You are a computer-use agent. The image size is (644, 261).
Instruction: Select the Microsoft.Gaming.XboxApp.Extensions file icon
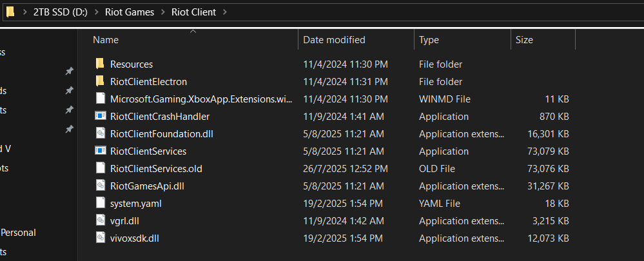pyautogui.click(x=100, y=99)
